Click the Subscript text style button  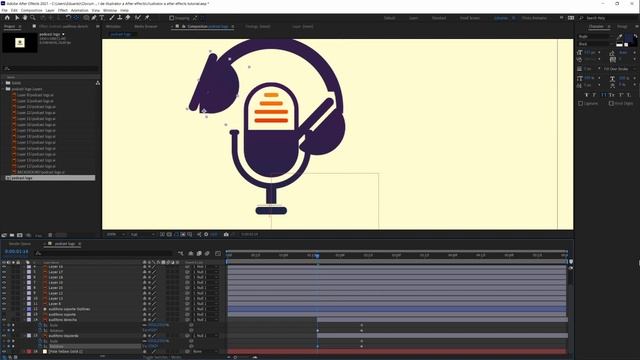[629, 95]
